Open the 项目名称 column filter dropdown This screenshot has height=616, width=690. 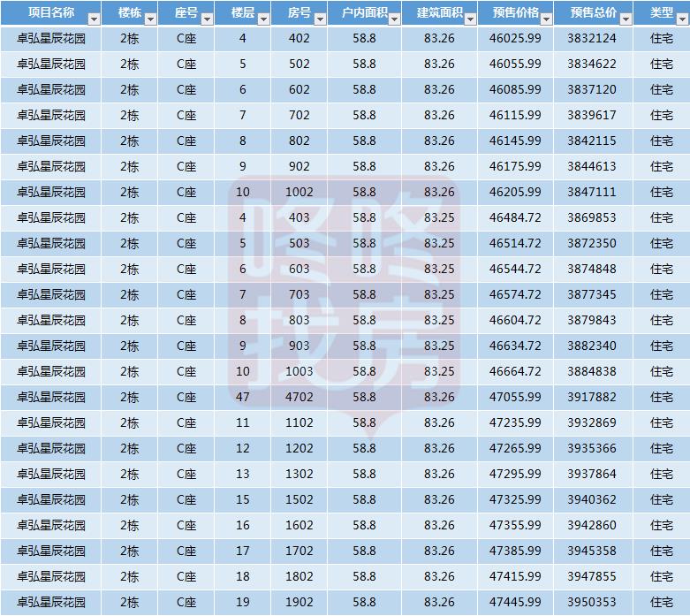[94, 19]
